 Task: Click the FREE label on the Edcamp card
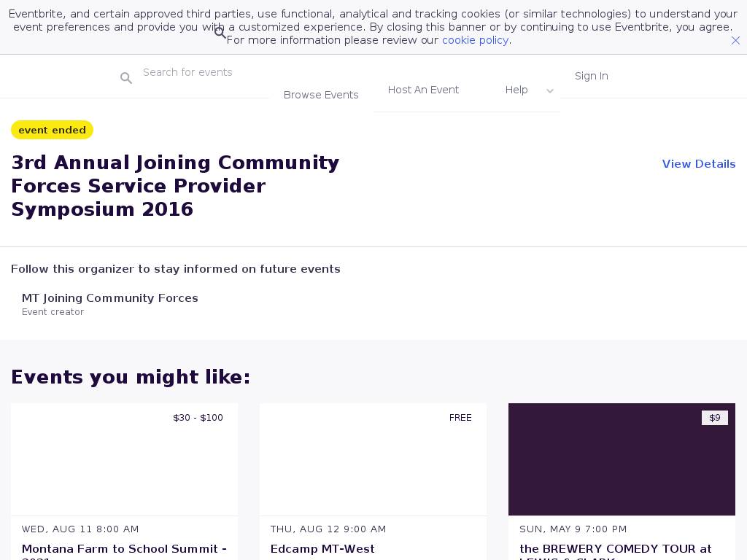(460, 418)
